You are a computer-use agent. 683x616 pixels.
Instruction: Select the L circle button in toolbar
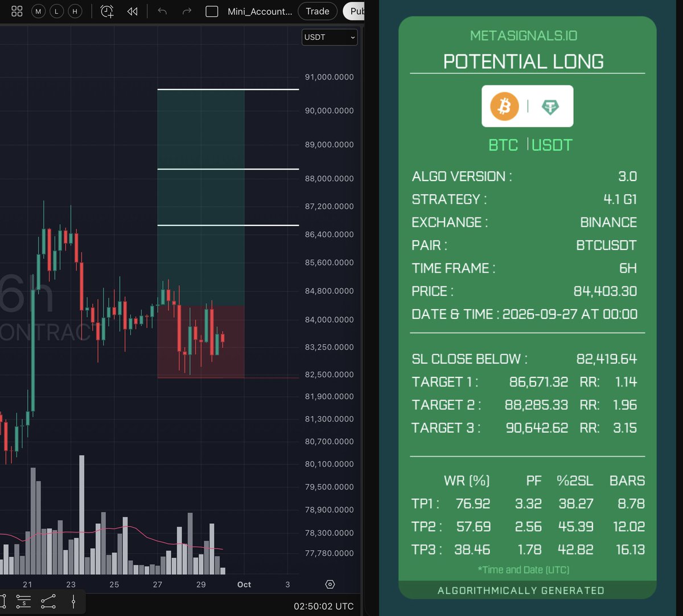(x=56, y=11)
